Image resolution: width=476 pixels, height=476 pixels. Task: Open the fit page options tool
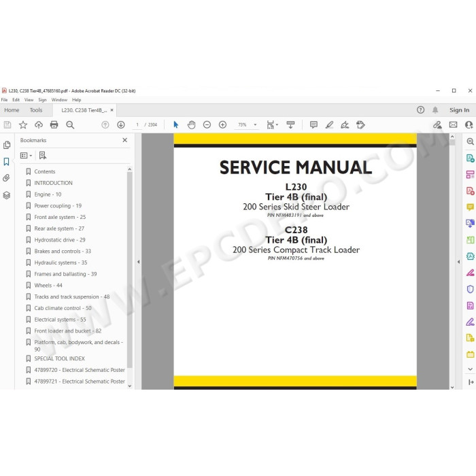tap(272, 124)
